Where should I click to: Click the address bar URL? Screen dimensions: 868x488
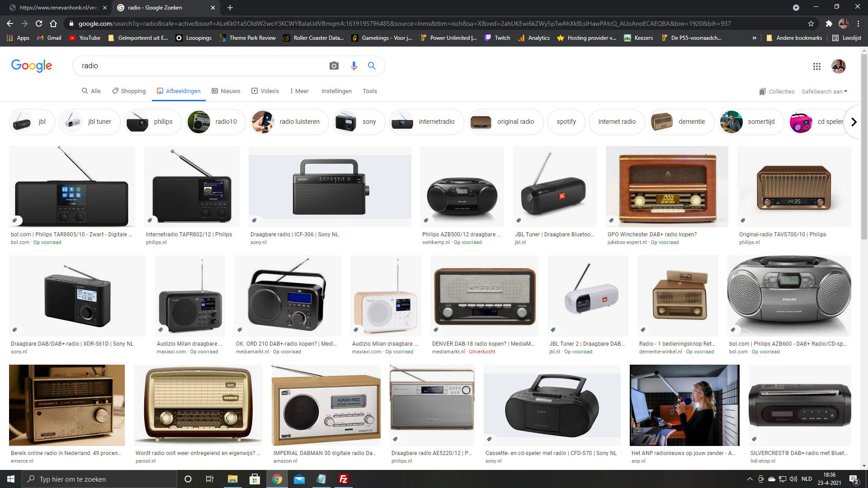point(404,23)
